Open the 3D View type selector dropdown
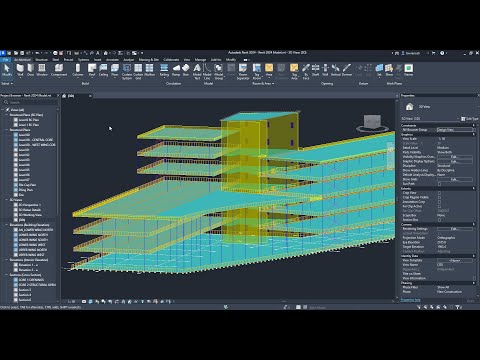This screenshot has width=480, height=360. pos(430,119)
